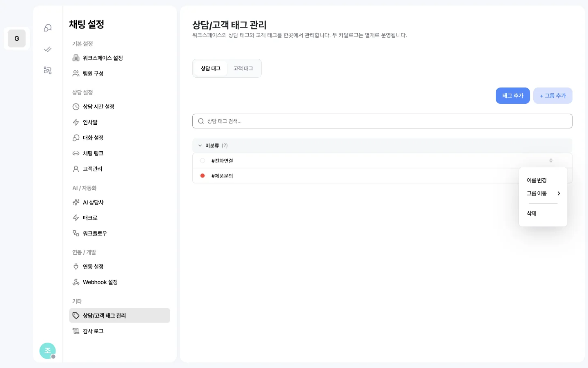The width and height of the screenshot is (588, 368).
Task: Click the usage count 0 for #전화연결
Action: point(551,161)
